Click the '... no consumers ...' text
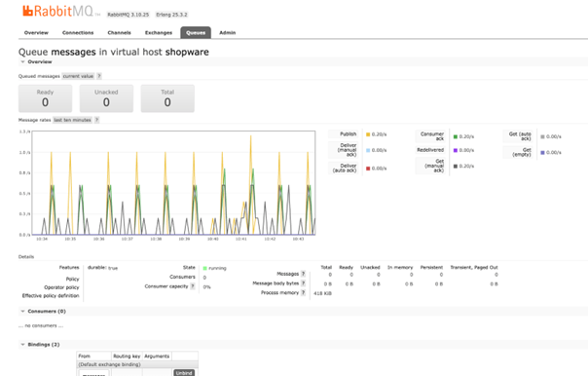The width and height of the screenshot is (588, 376). point(41,325)
